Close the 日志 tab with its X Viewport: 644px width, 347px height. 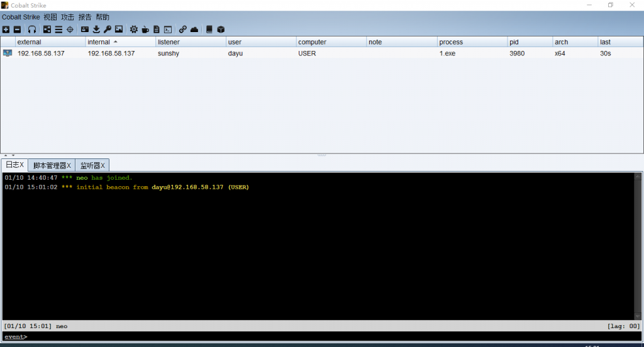click(22, 165)
